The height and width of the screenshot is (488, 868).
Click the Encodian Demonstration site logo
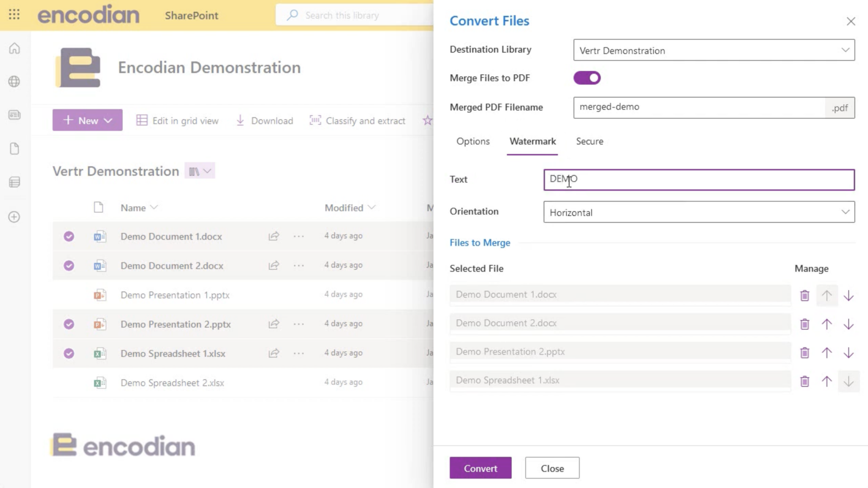point(78,67)
